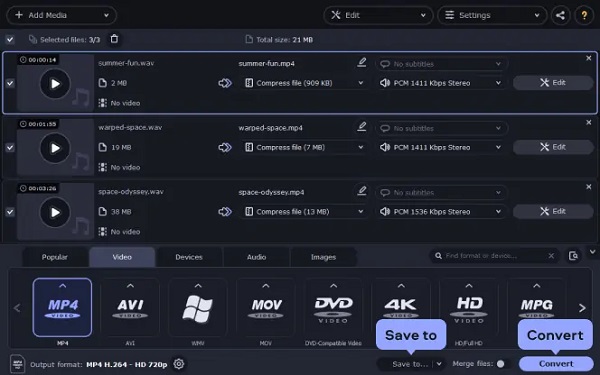Uncheck the summer-fun.wav file checkbox

(x=10, y=83)
